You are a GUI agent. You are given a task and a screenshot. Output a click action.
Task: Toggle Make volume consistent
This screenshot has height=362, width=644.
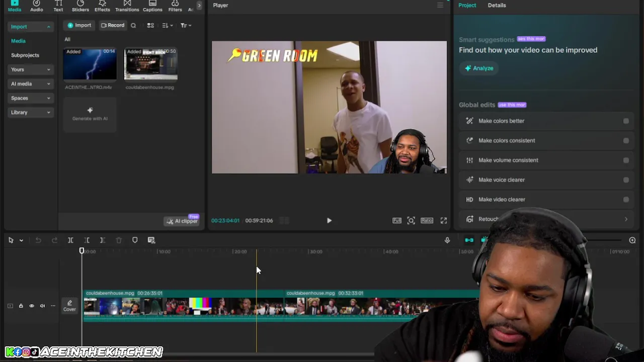tap(626, 160)
